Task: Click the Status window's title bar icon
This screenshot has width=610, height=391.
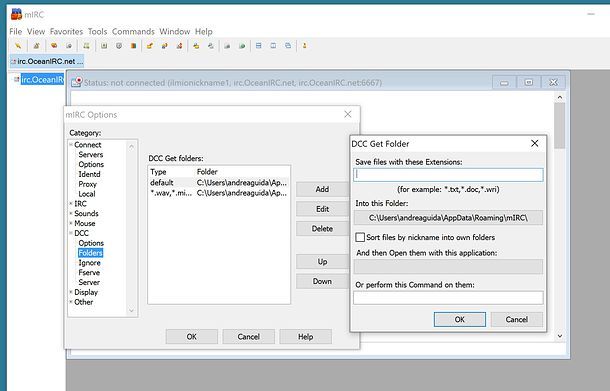Action: point(76,82)
